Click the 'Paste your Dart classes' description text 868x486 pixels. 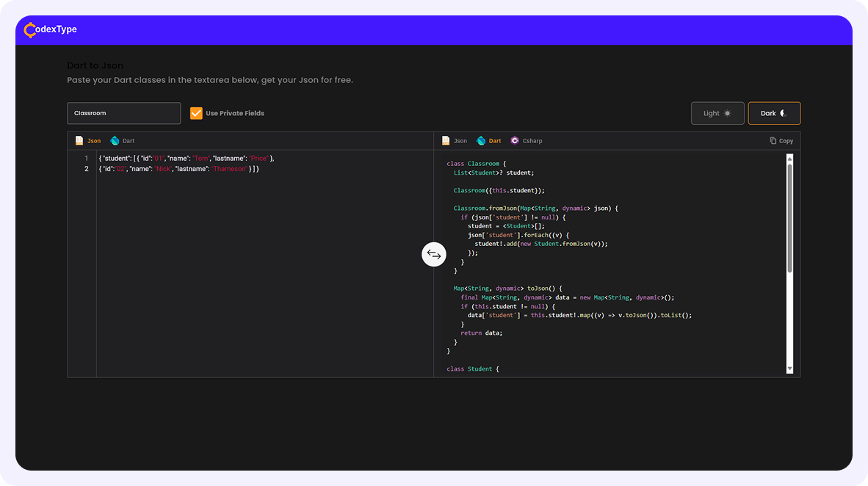tap(210, 80)
